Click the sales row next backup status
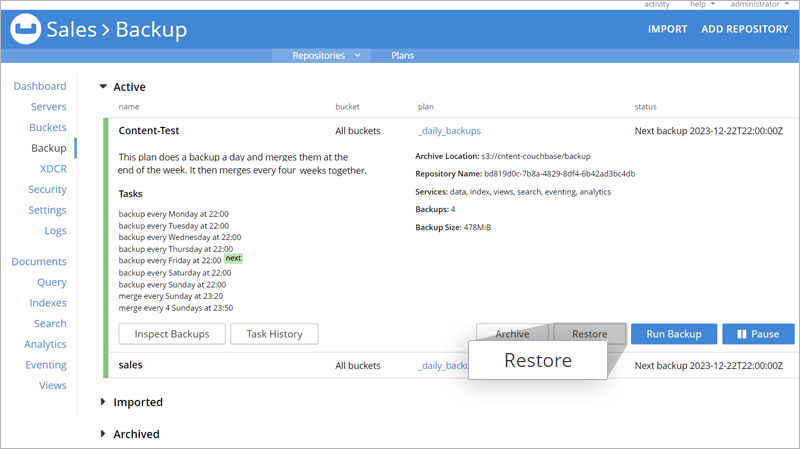The width and height of the screenshot is (800, 449). click(709, 365)
